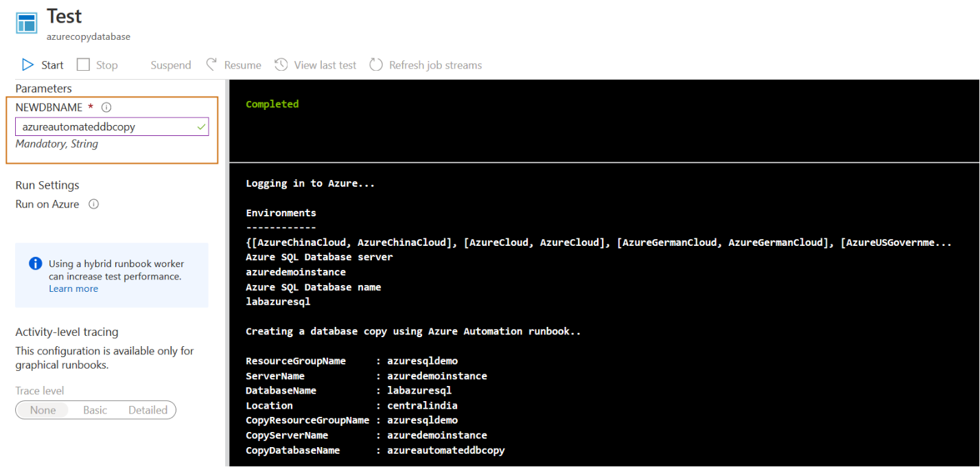Select the None trace level

[x=43, y=410]
